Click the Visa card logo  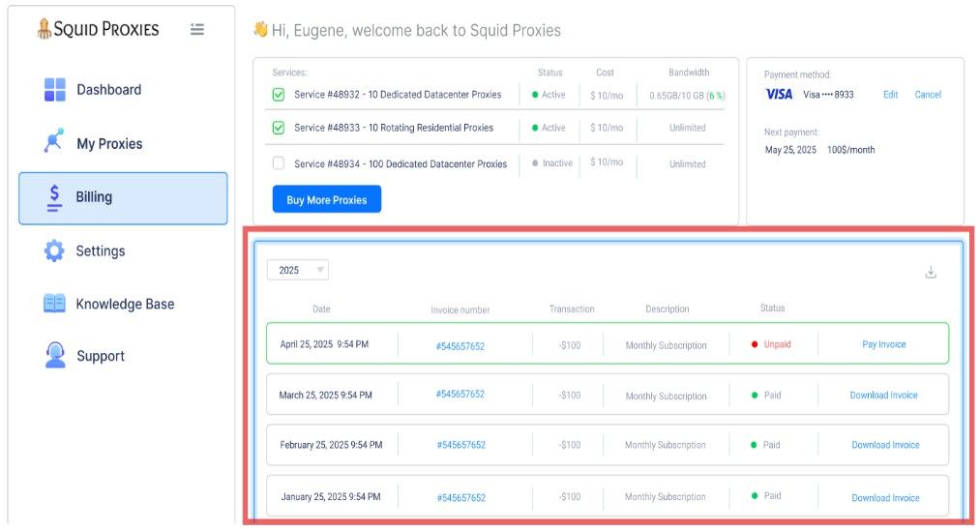coord(779,95)
